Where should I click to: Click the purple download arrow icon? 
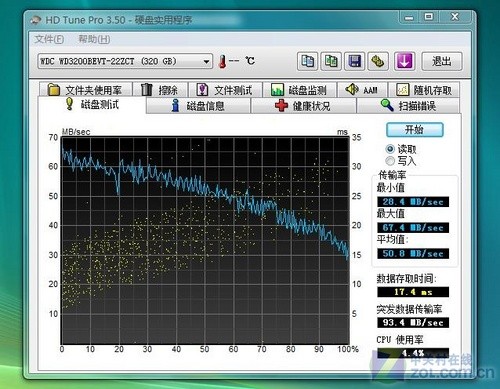tap(404, 61)
